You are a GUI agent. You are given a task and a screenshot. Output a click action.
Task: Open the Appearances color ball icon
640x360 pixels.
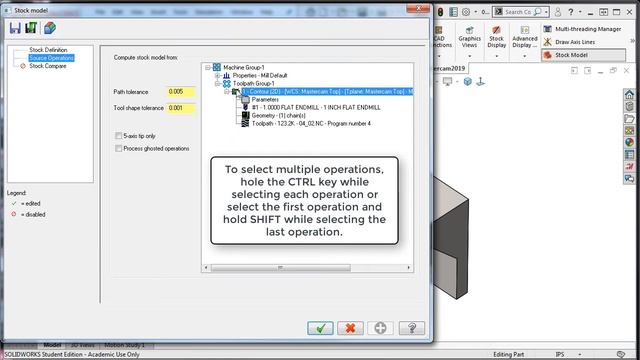tap(629, 142)
